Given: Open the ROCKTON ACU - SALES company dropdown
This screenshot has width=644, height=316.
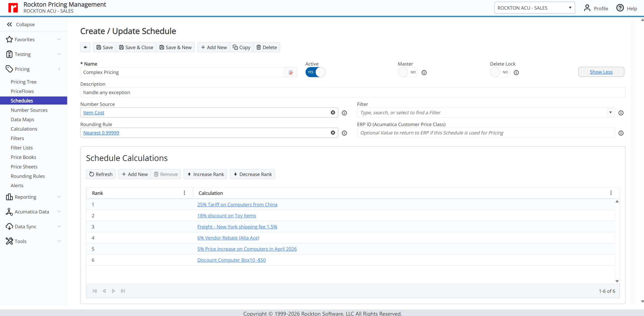Looking at the screenshot, I should tap(535, 8).
